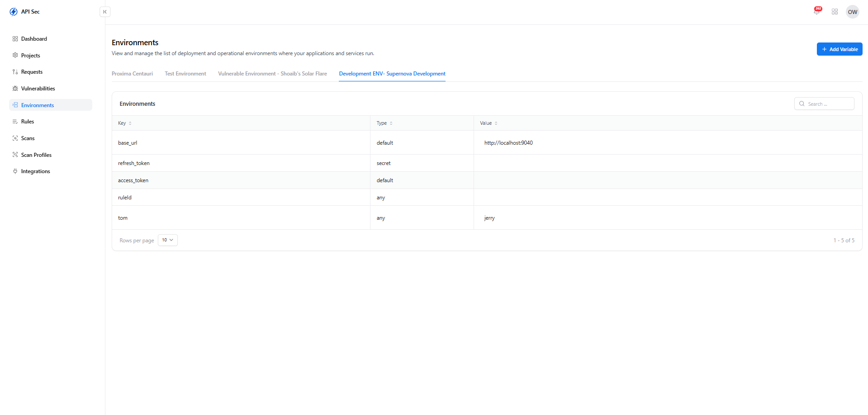Switch to the Proxima Centauri tab
The width and height of the screenshot is (868, 415).
(x=132, y=74)
